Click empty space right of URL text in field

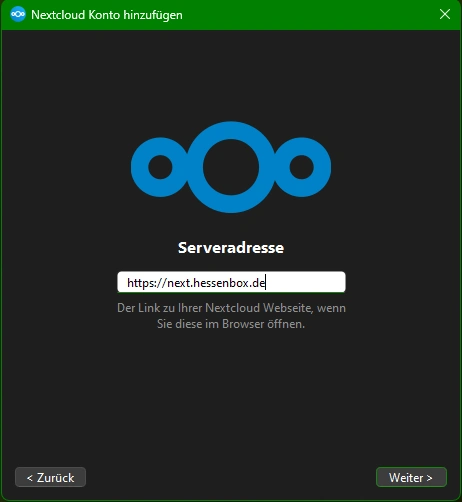tap(305, 282)
